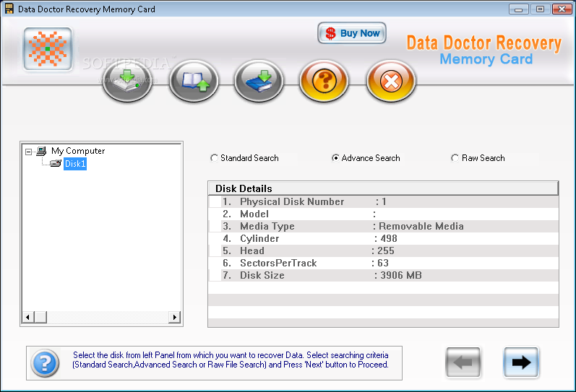Collapse the My Computer tree node
This screenshot has width=576, height=392.
pyautogui.click(x=28, y=151)
